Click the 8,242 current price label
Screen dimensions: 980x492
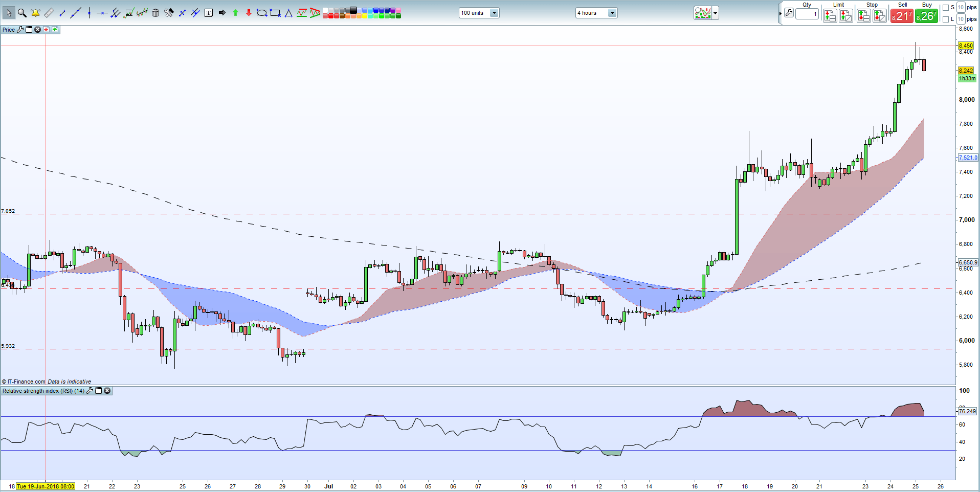[x=966, y=71]
